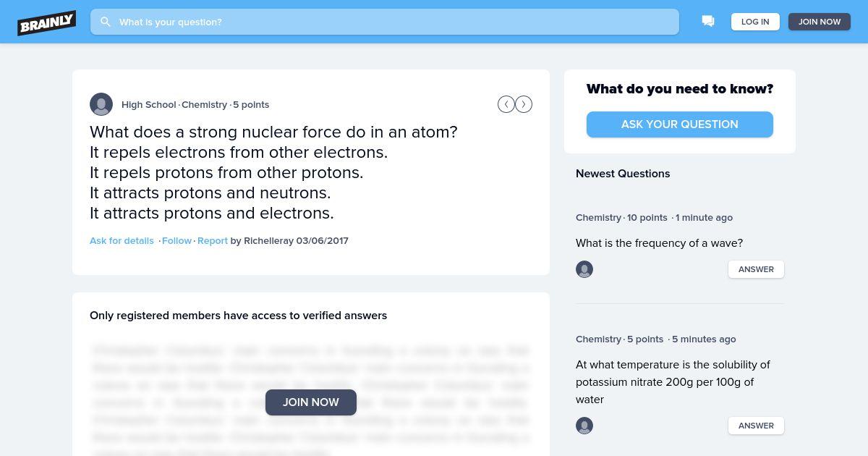Open avatar under potassium nitrate question
The width and height of the screenshot is (868, 456).
584,426
